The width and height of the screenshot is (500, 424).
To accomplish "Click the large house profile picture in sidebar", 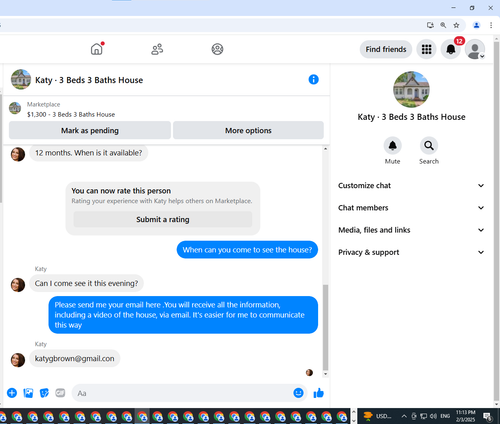I will point(411,89).
